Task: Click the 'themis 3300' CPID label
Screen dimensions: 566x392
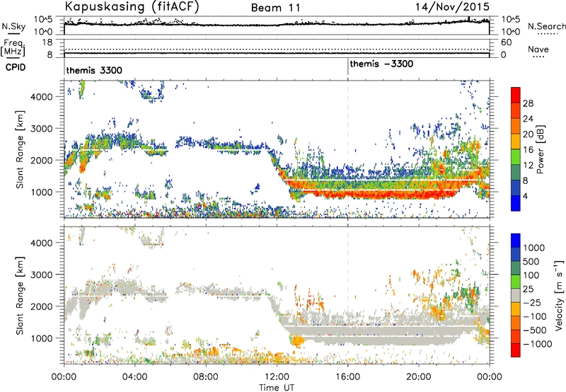Action: pyautogui.click(x=94, y=70)
